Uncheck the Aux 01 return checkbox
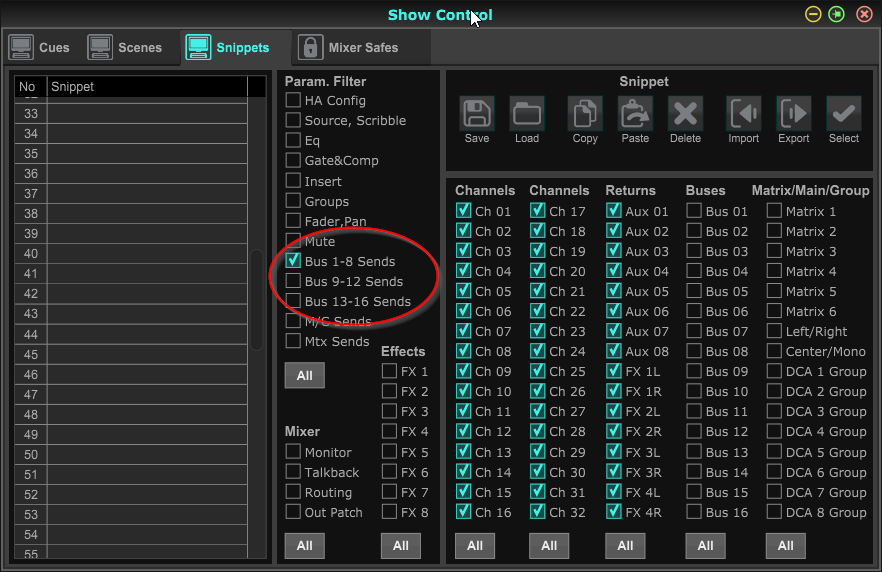Image resolution: width=882 pixels, height=572 pixels. (614, 211)
